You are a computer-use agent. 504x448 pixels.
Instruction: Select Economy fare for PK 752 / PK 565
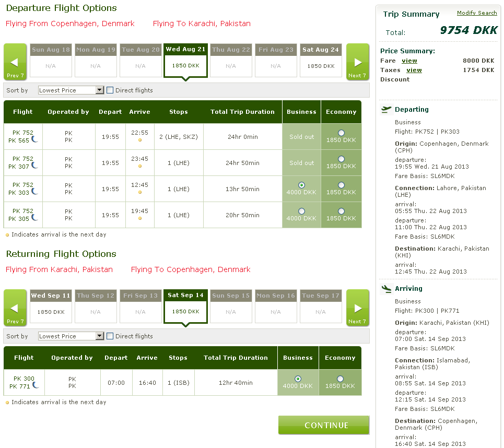341,133
